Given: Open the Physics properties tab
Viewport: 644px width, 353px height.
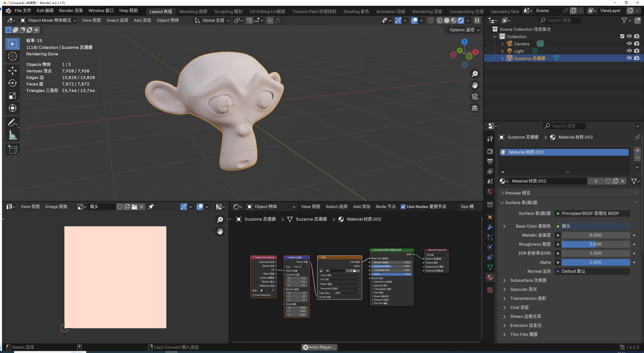Looking at the screenshot, I should pyautogui.click(x=490, y=247).
